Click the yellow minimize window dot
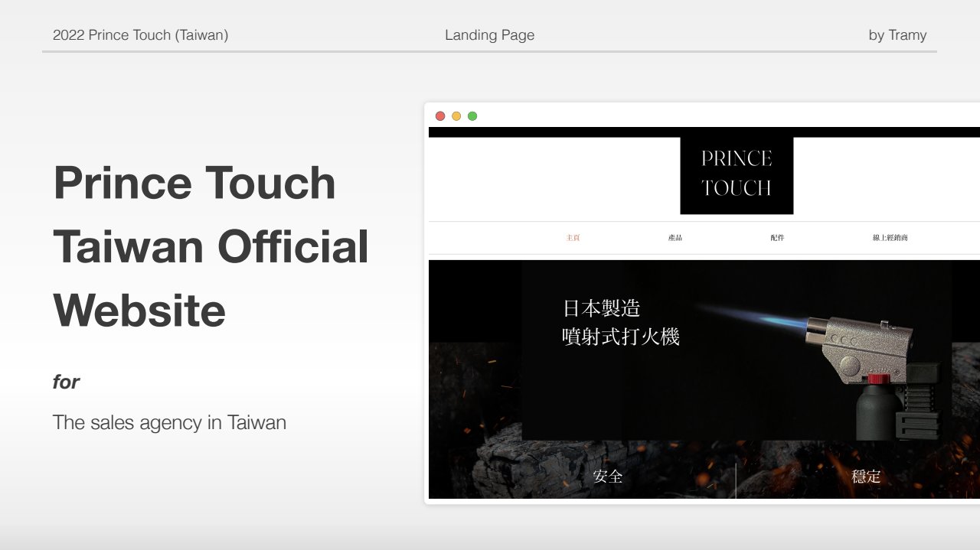 pyautogui.click(x=456, y=116)
